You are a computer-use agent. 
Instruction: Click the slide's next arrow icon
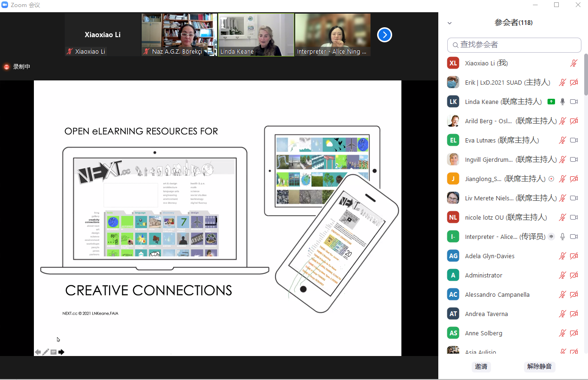62,352
